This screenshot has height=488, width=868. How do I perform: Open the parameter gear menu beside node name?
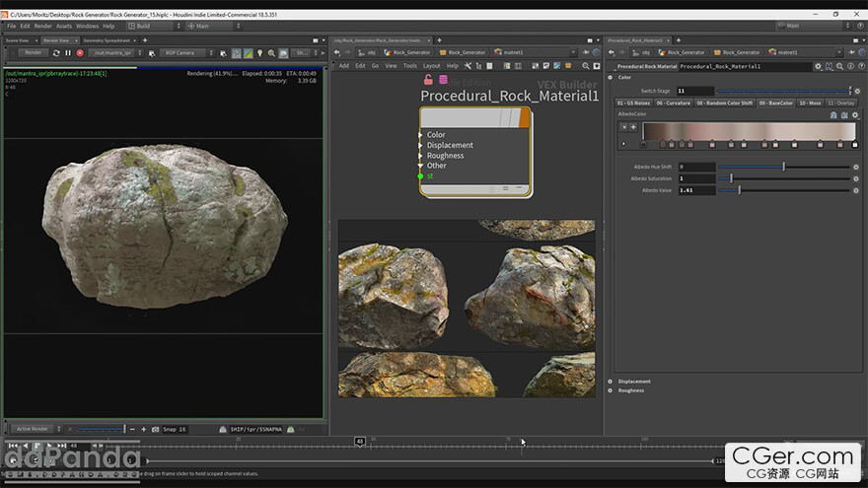tap(818, 66)
